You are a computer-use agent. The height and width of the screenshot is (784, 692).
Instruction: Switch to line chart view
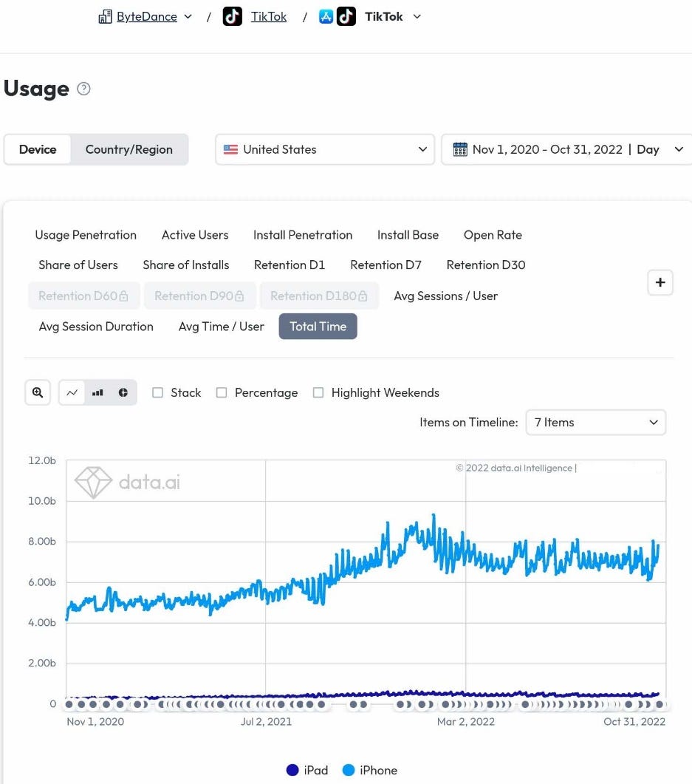point(72,392)
